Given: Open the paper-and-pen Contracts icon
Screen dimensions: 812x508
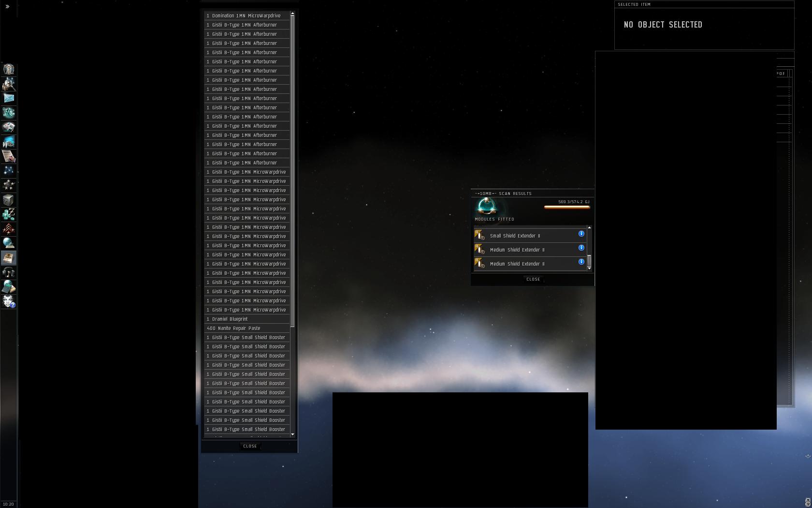Looking at the screenshot, I should [9, 156].
